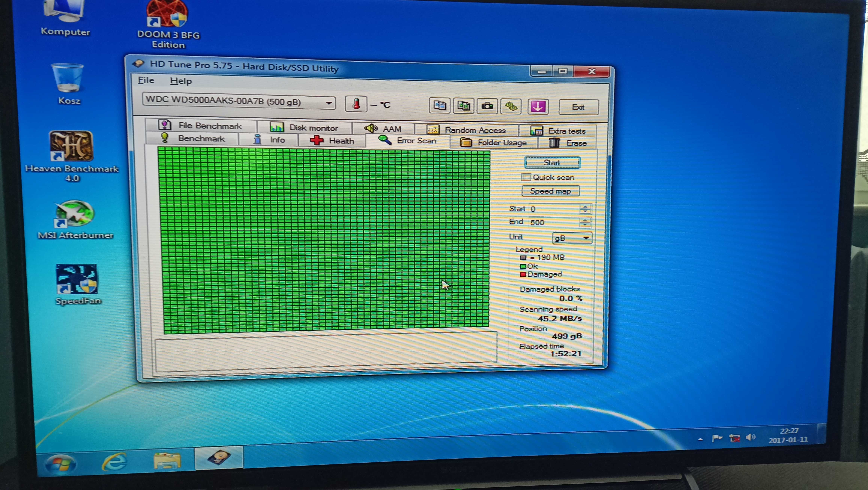The height and width of the screenshot is (490, 868).
Task: Copy info to clipboard toolbar icon
Action: tap(439, 106)
